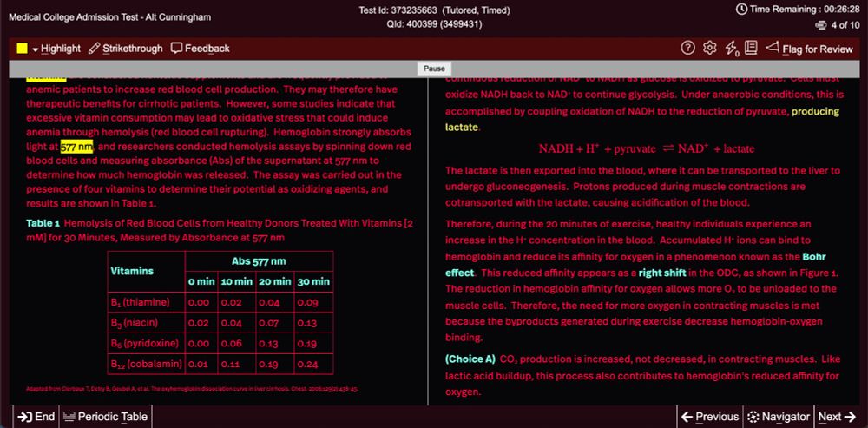Click the 0.11 value for cobalamin
The image size is (868, 428).
point(231,365)
